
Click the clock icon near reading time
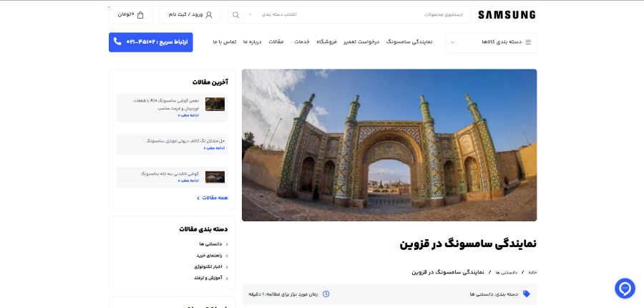(326, 294)
